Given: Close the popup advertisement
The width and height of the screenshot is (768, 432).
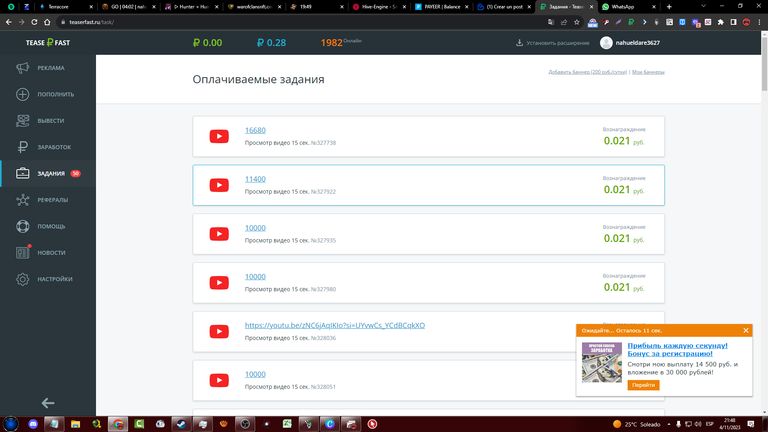Looking at the screenshot, I should pyautogui.click(x=745, y=331).
